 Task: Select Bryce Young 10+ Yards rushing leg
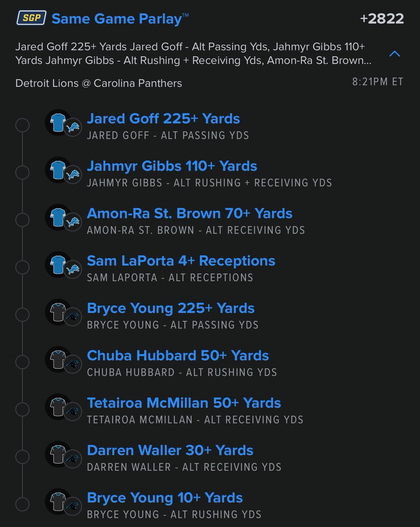click(x=165, y=498)
